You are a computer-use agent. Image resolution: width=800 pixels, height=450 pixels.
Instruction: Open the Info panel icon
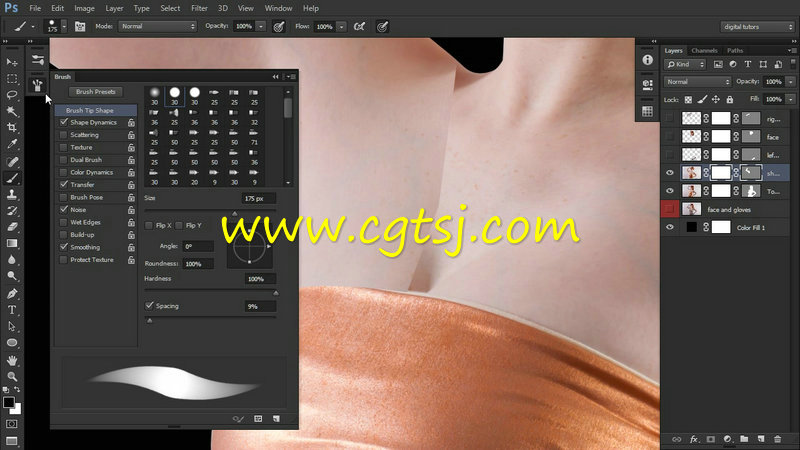click(x=647, y=60)
